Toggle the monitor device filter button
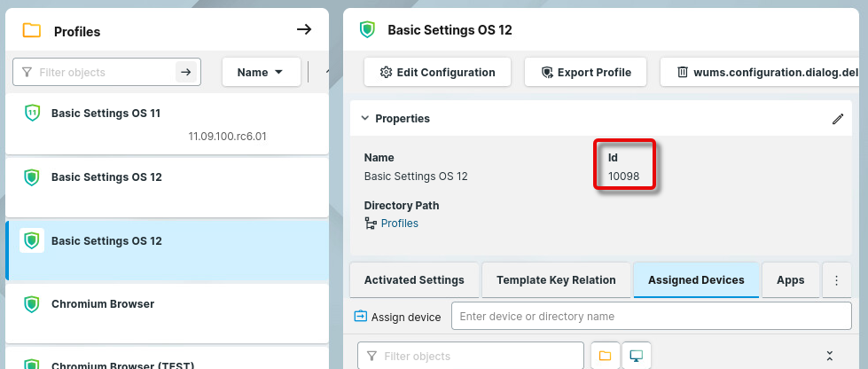Screen dimensions: 868x369 pyautogui.click(x=636, y=356)
